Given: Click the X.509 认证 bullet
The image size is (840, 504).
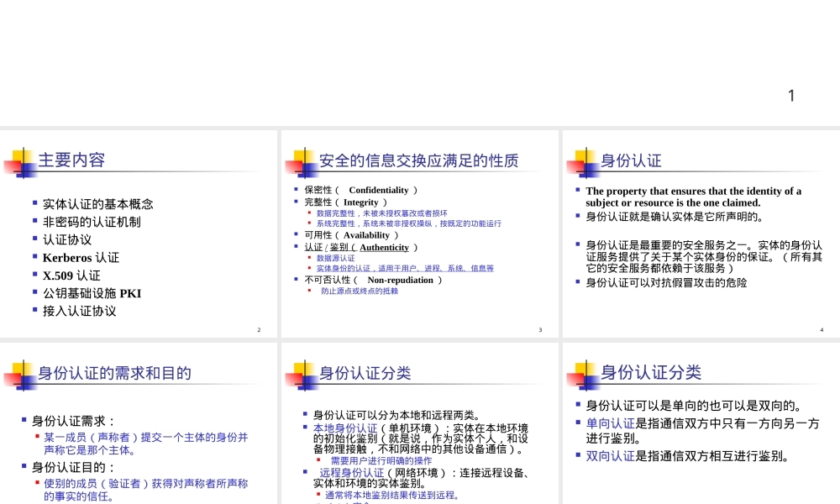Looking at the screenshot, I should click(x=71, y=276).
